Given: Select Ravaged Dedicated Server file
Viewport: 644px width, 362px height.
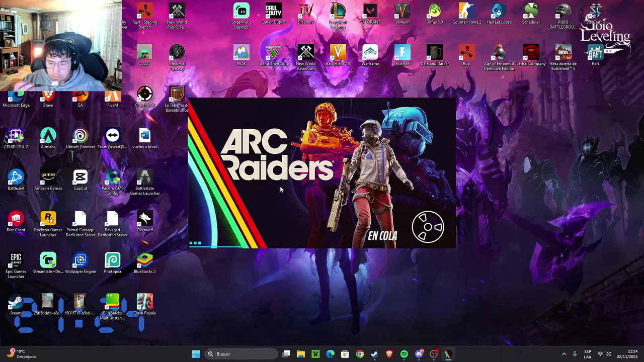Looking at the screenshot, I should point(113,224).
